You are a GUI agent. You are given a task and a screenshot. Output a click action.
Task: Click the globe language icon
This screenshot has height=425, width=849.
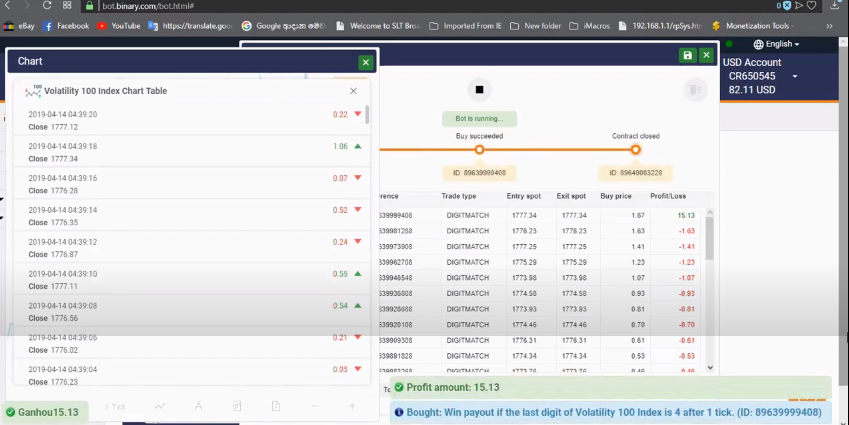[x=759, y=44]
